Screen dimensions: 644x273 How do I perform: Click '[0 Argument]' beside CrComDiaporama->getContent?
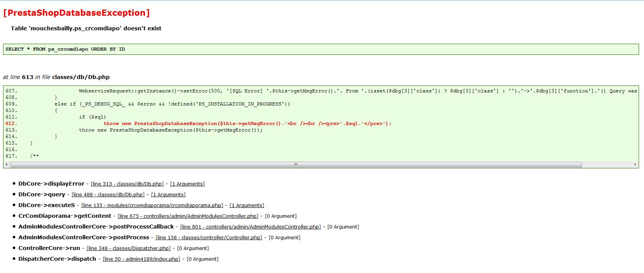281,216
